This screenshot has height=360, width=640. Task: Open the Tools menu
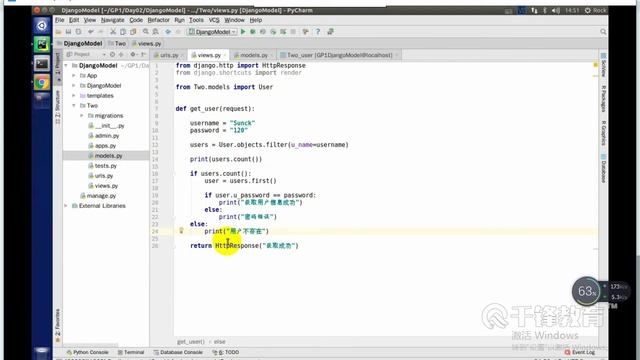tap(196, 20)
